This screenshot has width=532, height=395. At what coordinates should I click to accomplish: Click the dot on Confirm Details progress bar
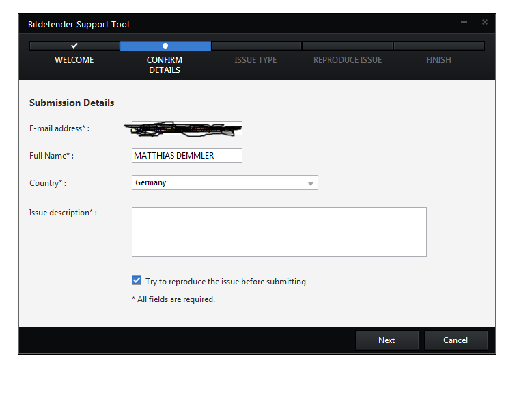pyautogui.click(x=165, y=46)
